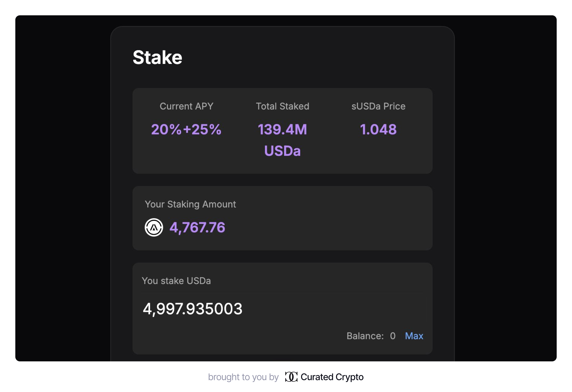Click the Curated Crypto logo icon
Viewport: 572px width, 392px height.
(x=291, y=377)
